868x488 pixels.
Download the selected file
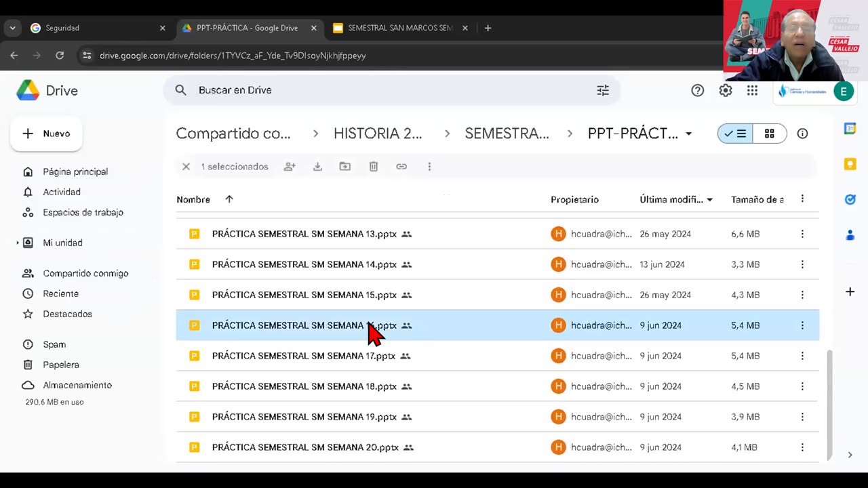click(x=317, y=166)
